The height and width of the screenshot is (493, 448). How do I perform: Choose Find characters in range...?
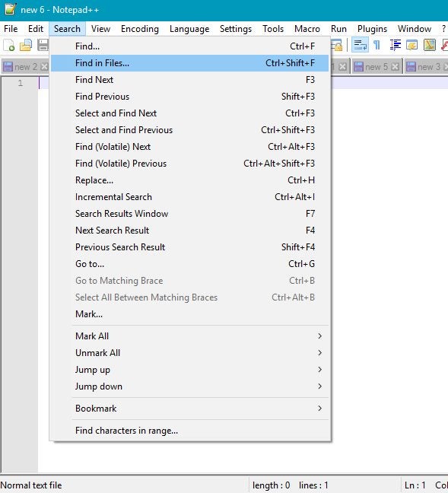click(189, 431)
